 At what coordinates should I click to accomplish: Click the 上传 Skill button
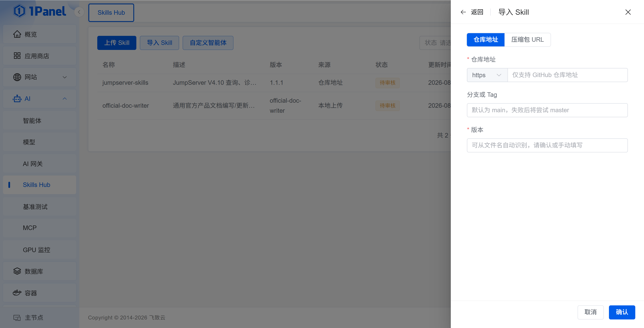click(x=117, y=43)
